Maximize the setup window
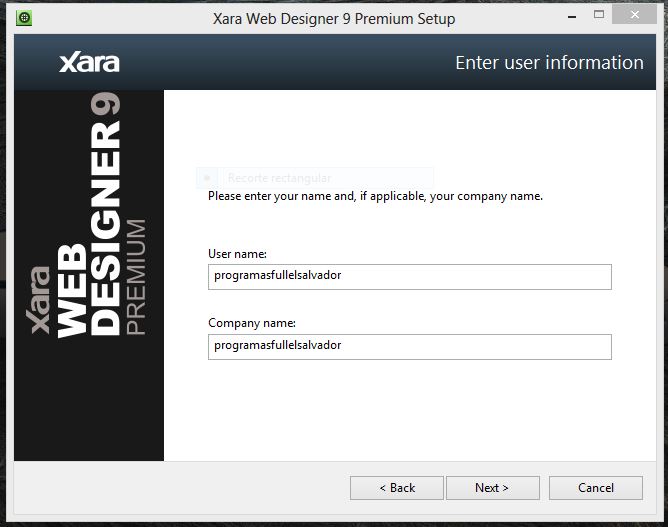The image size is (668, 527). (599, 14)
